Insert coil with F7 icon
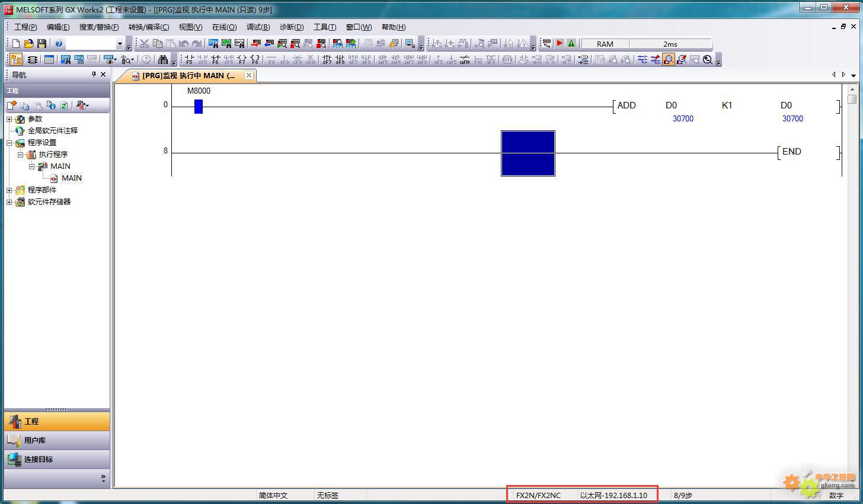863x504 pixels. [x=242, y=60]
